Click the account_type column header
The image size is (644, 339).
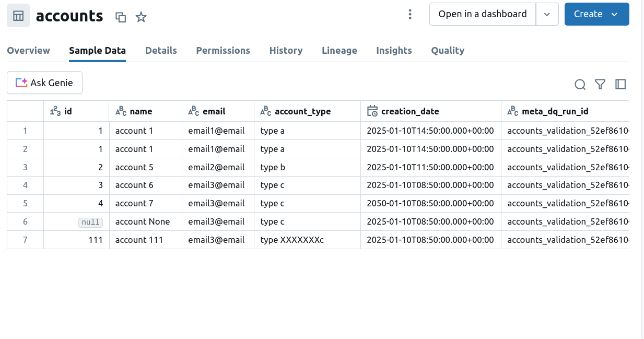tap(308, 111)
